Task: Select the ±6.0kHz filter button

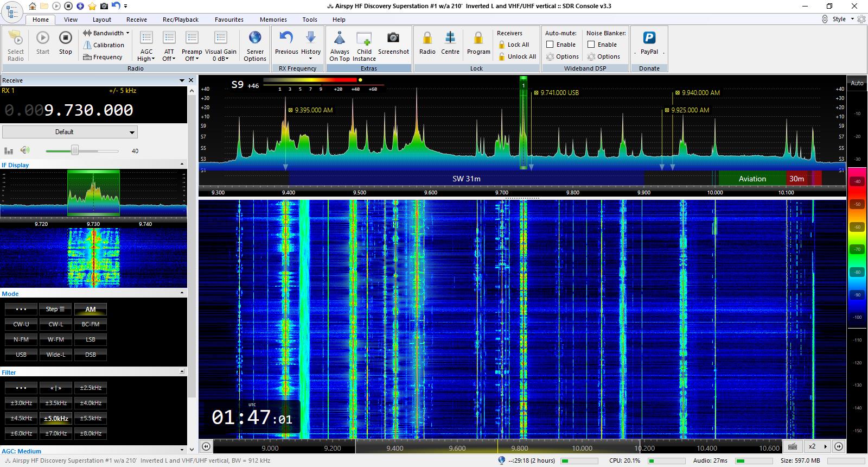Action: [x=21, y=433]
